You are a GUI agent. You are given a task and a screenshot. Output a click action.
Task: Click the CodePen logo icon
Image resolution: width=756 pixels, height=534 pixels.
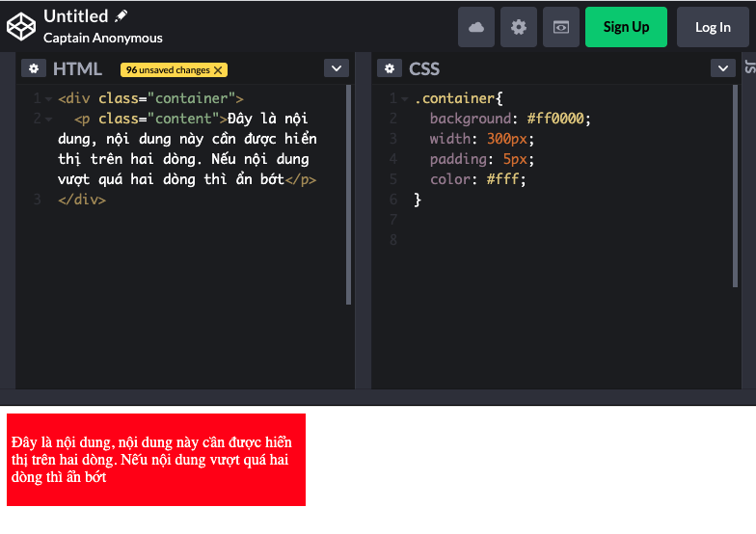tap(21, 27)
